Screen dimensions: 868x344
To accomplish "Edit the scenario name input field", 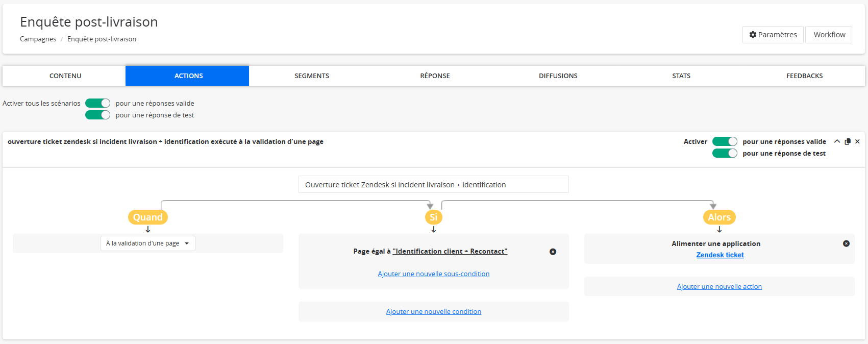I will pyautogui.click(x=434, y=185).
